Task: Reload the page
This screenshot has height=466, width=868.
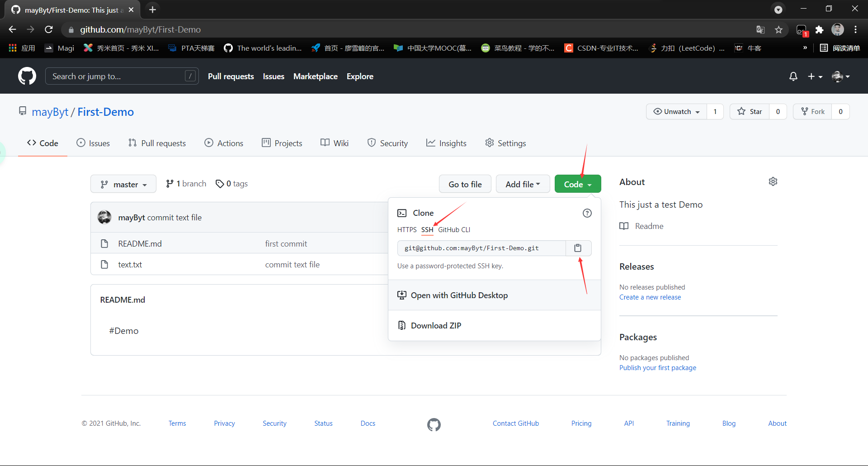Action: pyautogui.click(x=49, y=29)
